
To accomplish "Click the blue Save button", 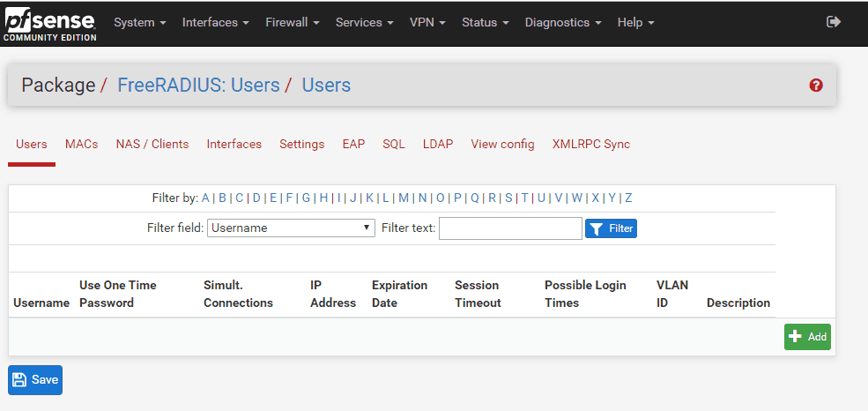I will pyautogui.click(x=35, y=380).
